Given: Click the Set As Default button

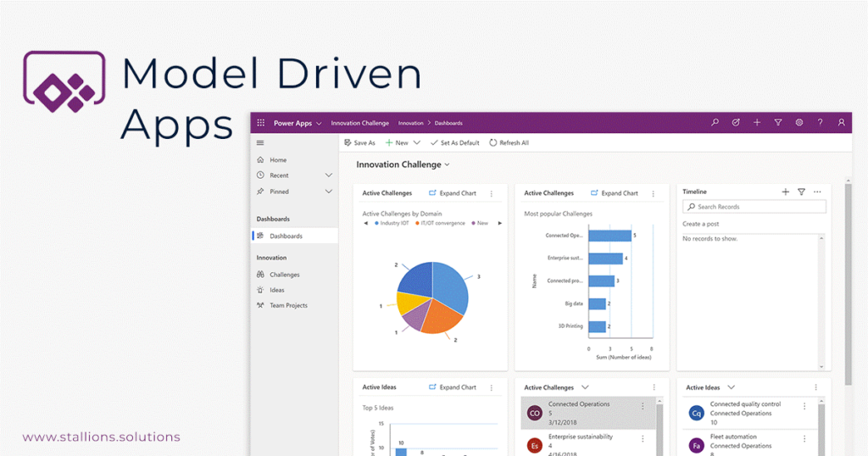Looking at the screenshot, I should (454, 142).
